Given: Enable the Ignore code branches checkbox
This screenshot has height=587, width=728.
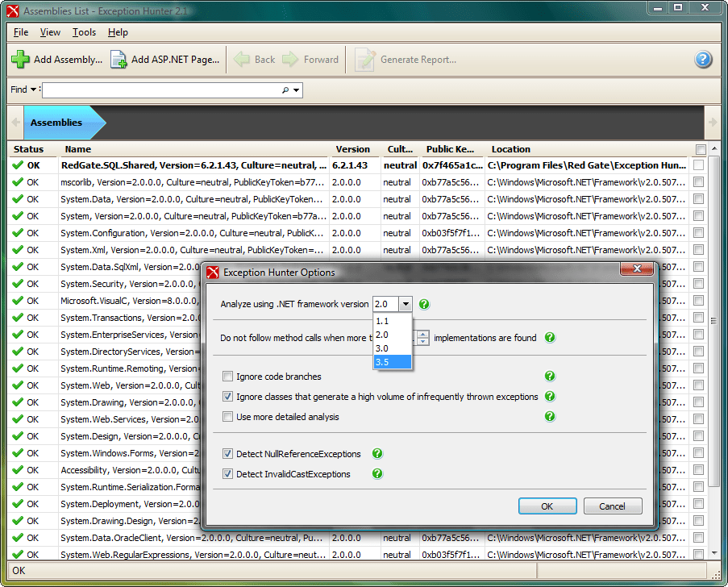Looking at the screenshot, I should pos(227,377).
